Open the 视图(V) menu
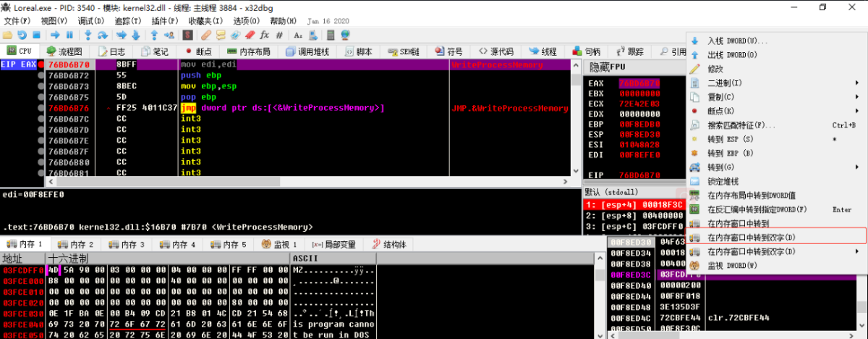The width and height of the screenshot is (868, 339). tap(54, 21)
